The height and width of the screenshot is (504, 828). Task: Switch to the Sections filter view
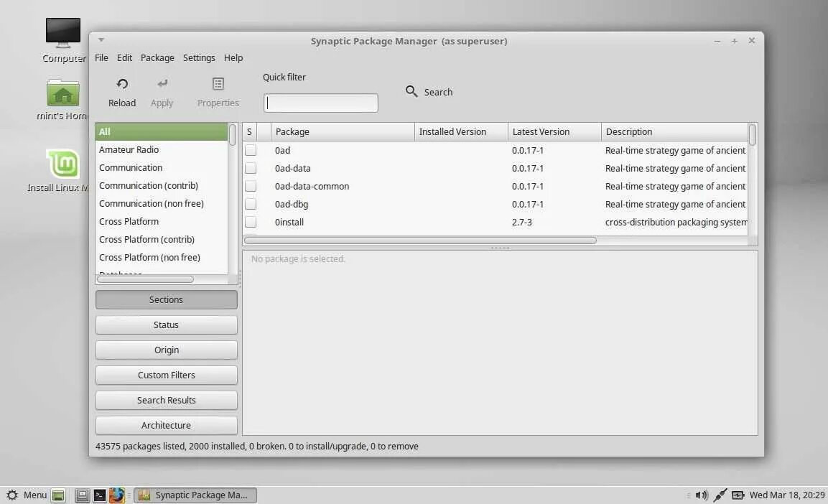click(167, 300)
